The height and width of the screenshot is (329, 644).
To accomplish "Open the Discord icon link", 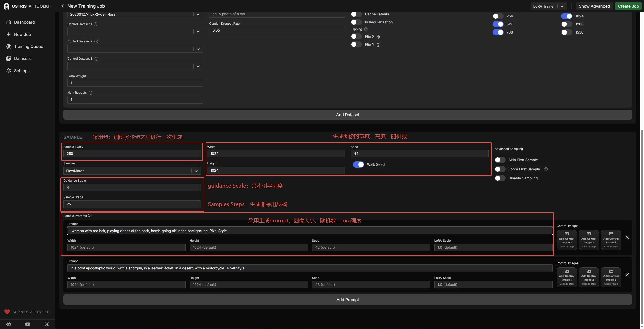I will [x=9, y=324].
